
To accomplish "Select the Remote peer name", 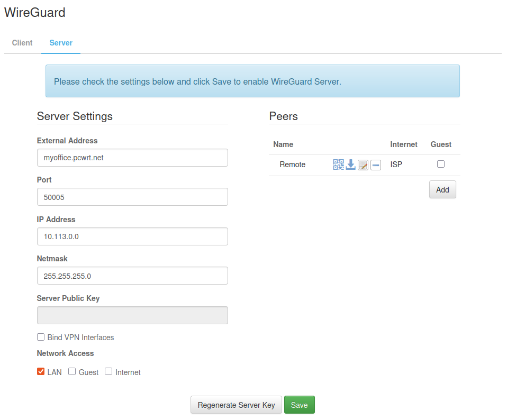I will pyautogui.click(x=292, y=165).
